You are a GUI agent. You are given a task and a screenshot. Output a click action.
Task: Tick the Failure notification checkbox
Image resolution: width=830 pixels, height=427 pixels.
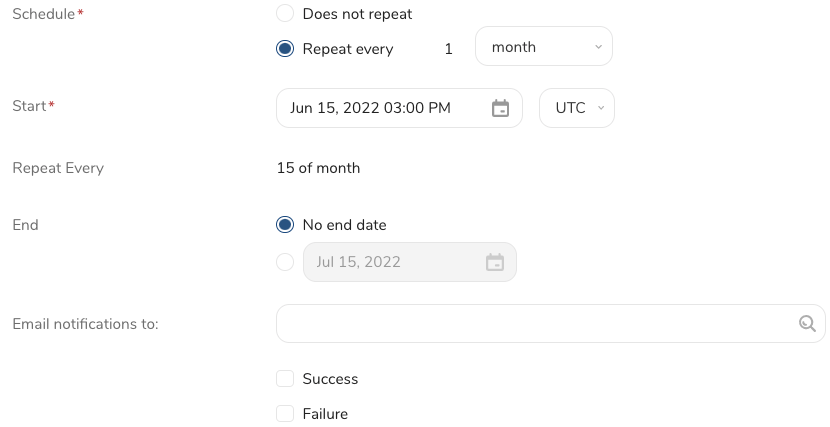285,414
